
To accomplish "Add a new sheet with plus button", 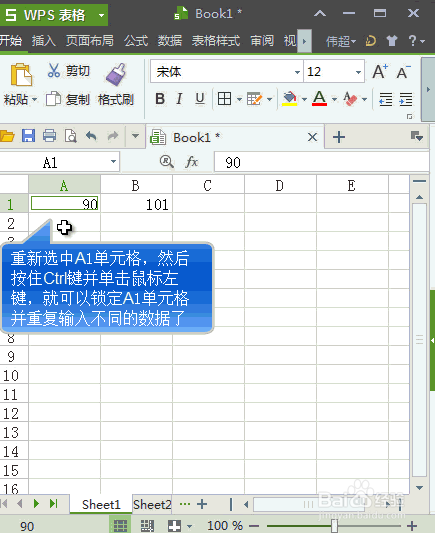I will coord(202,504).
